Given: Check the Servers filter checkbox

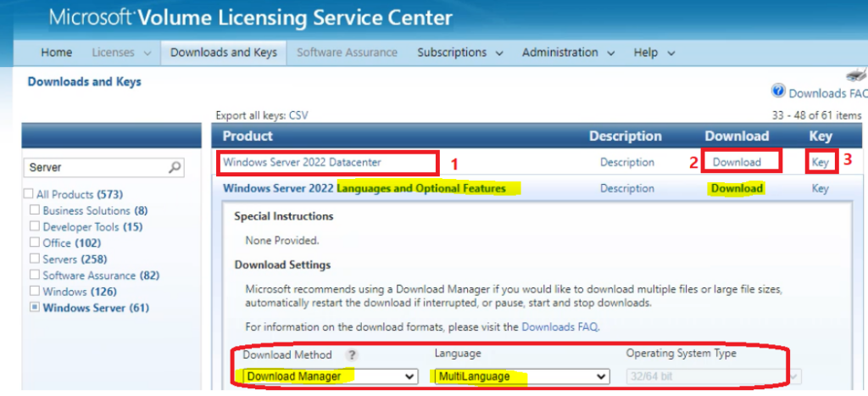Looking at the screenshot, I should click(x=35, y=259).
